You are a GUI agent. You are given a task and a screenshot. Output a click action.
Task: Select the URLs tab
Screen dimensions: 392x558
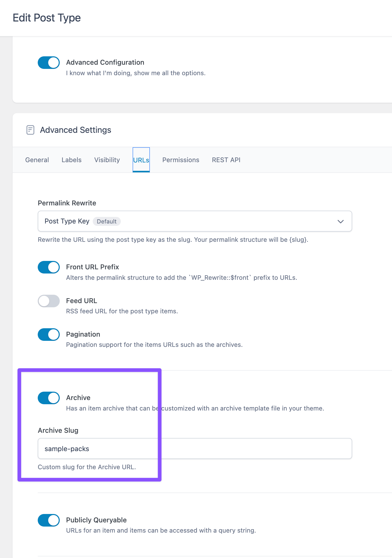(x=141, y=160)
